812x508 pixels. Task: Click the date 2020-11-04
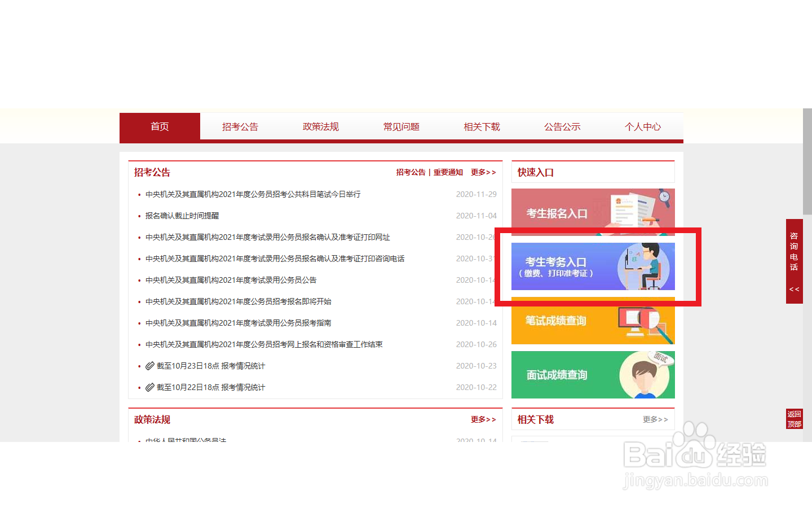pos(476,216)
